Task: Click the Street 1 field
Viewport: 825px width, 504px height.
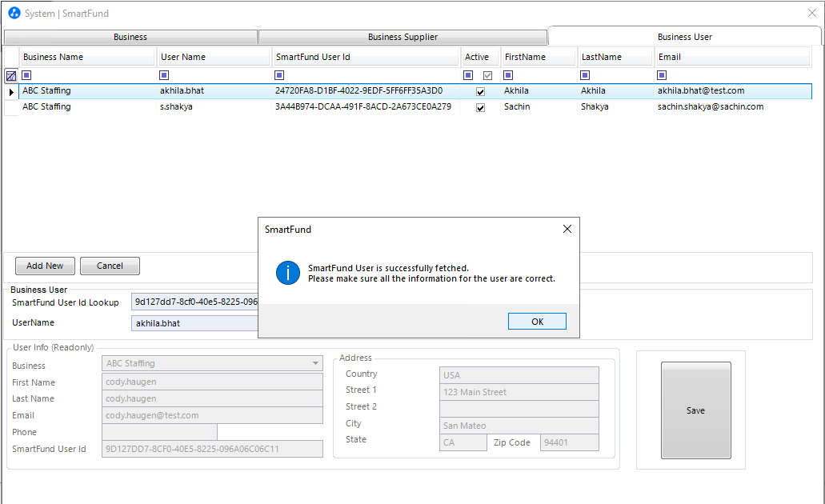Action: click(x=519, y=392)
